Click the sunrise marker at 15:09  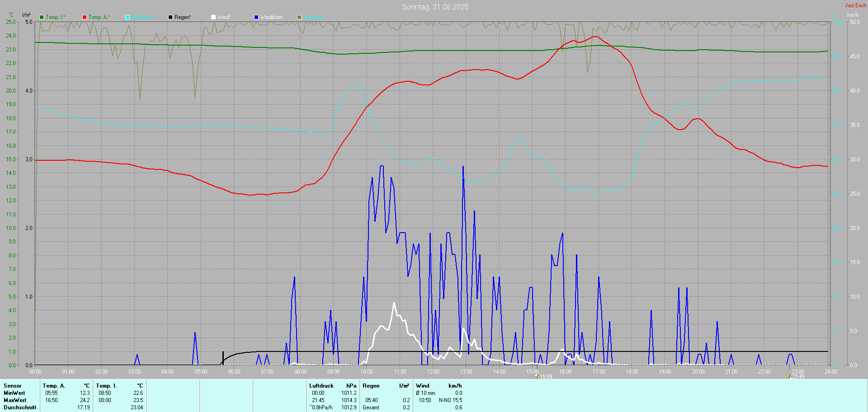(537, 376)
